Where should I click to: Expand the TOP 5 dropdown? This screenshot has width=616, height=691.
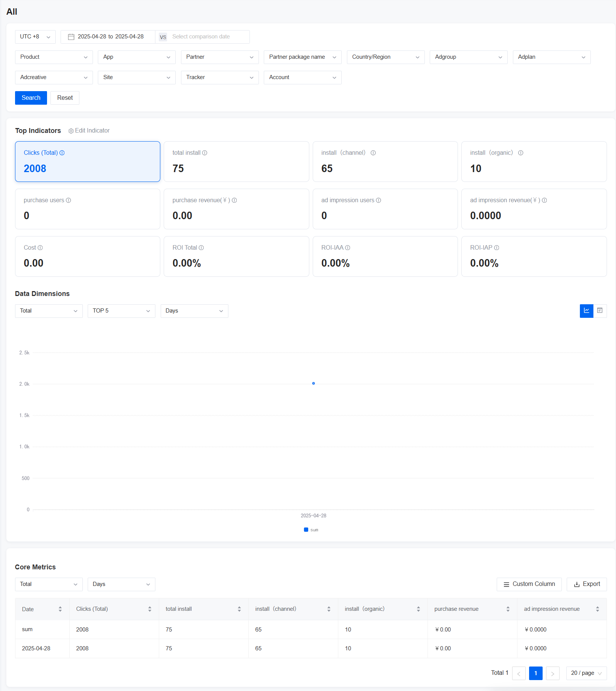point(121,311)
